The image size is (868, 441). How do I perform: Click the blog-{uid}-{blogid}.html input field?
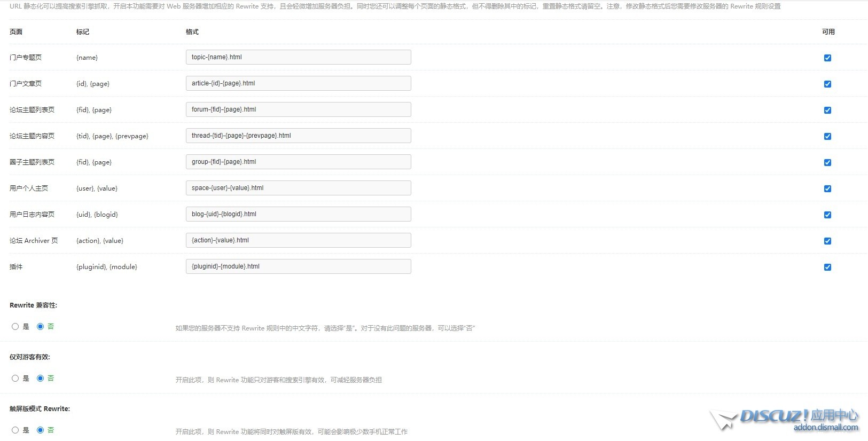point(298,214)
